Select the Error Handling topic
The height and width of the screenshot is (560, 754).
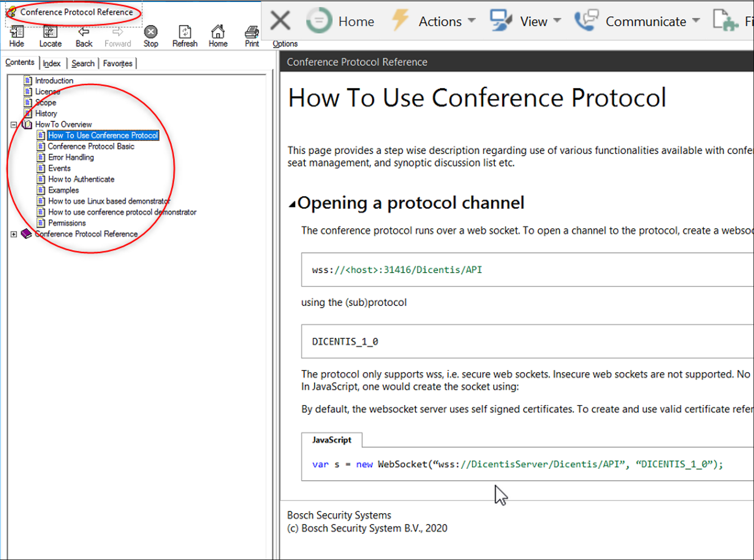click(71, 157)
